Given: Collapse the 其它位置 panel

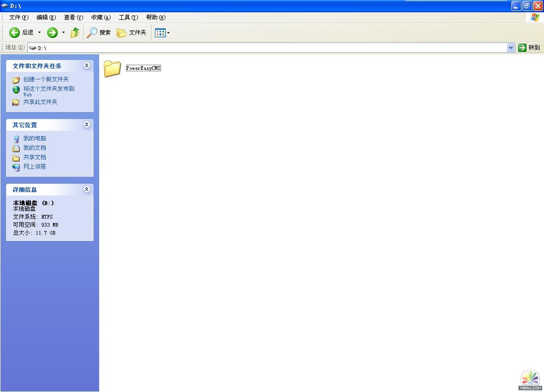Looking at the screenshot, I should coord(86,125).
